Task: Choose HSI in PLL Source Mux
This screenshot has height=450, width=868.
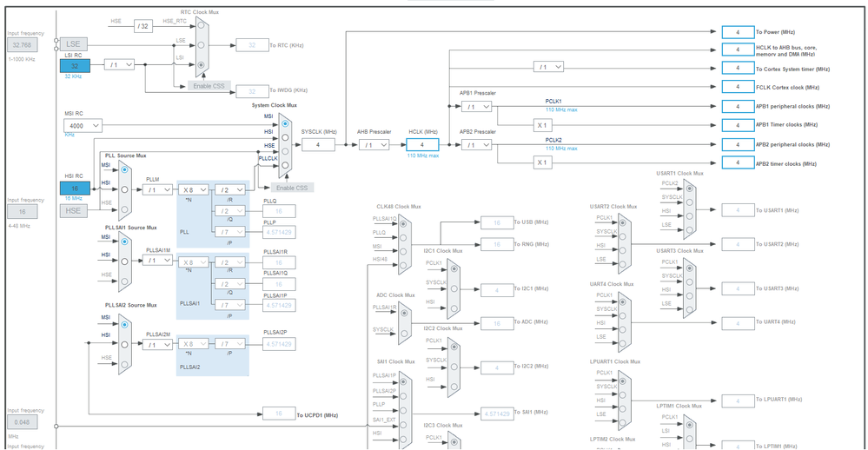Action: pos(124,189)
